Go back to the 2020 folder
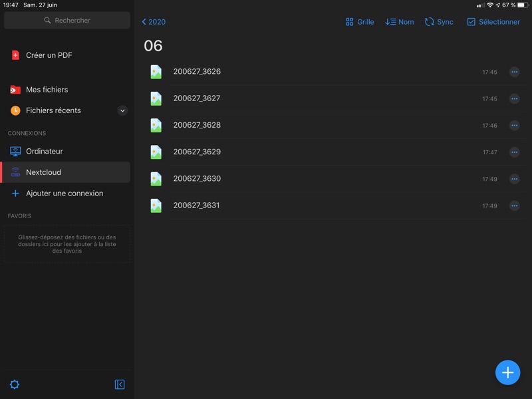Screen dimensions: 532x399 (154, 22)
